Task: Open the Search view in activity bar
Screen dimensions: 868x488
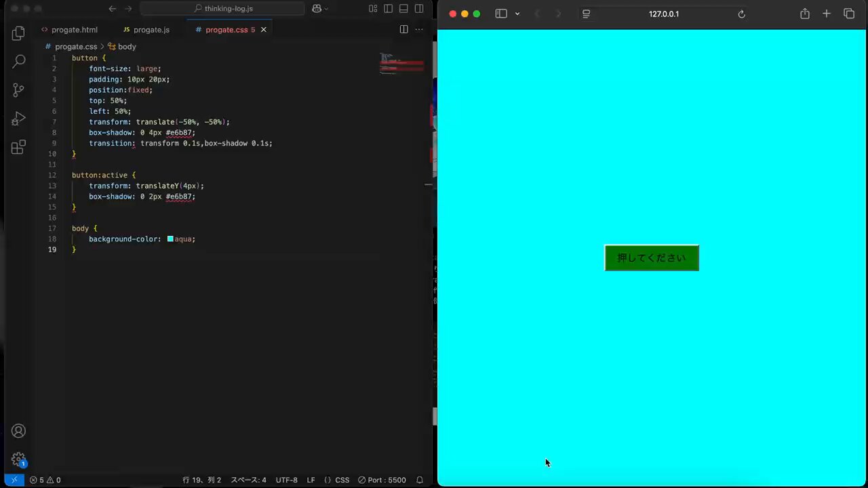Action: click(18, 61)
